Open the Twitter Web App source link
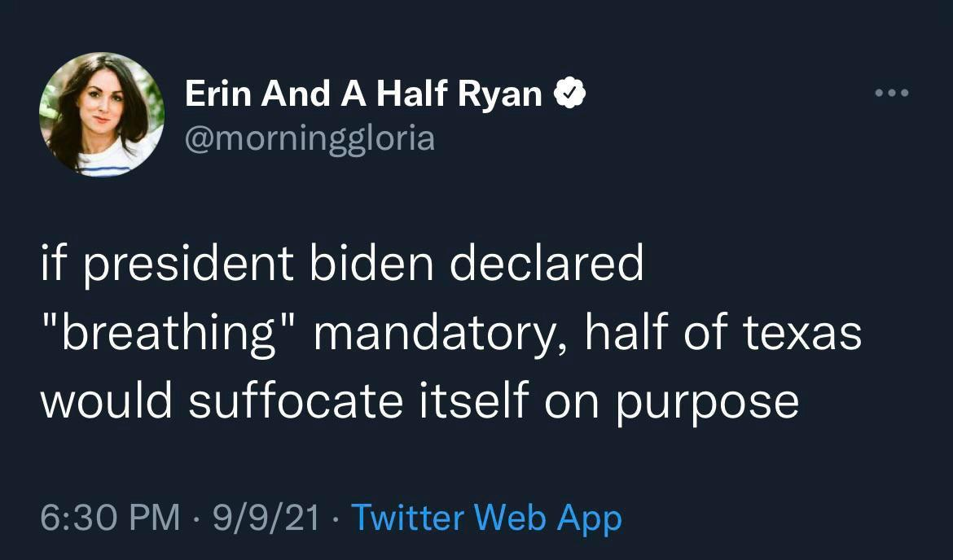Viewport: 953px width, 560px height. click(487, 518)
